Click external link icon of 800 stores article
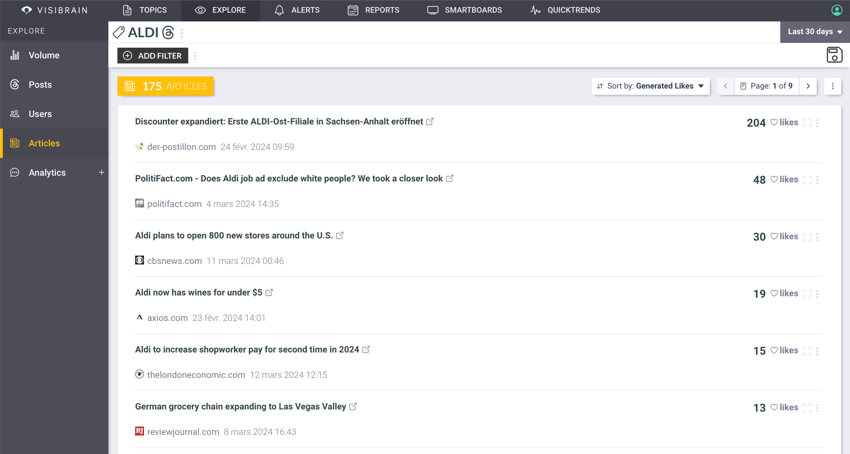Image resolution: width=850 pixels, height=454 pixels. click(339, 235)
